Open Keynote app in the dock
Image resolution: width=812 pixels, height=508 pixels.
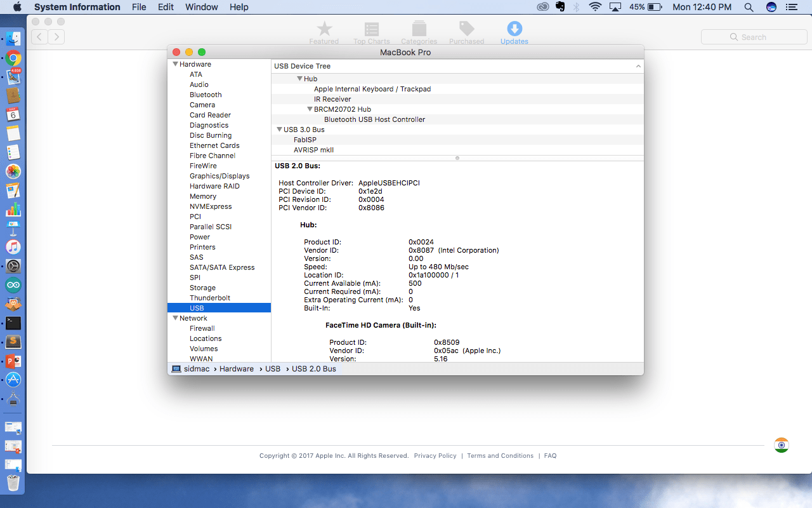click(13, 228)
